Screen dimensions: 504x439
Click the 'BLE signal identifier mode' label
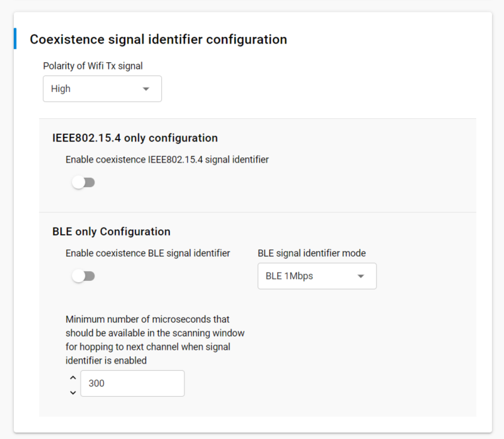coord(311,253)
